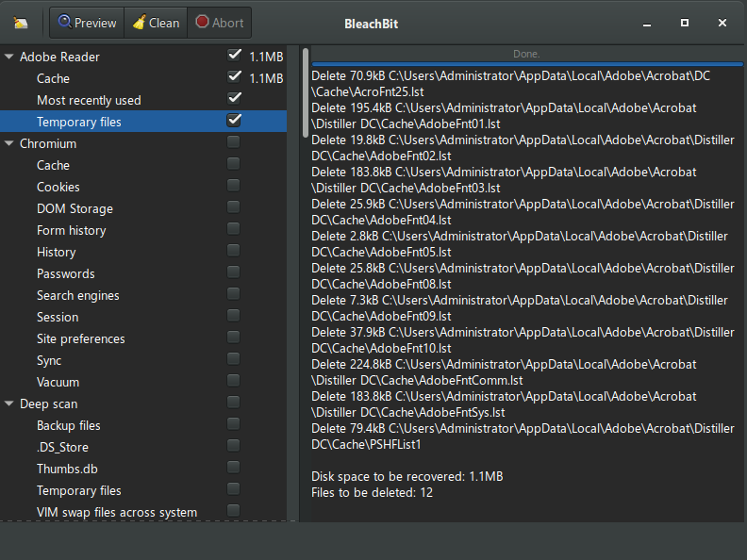Click the Abort stop button

point(220,23)
